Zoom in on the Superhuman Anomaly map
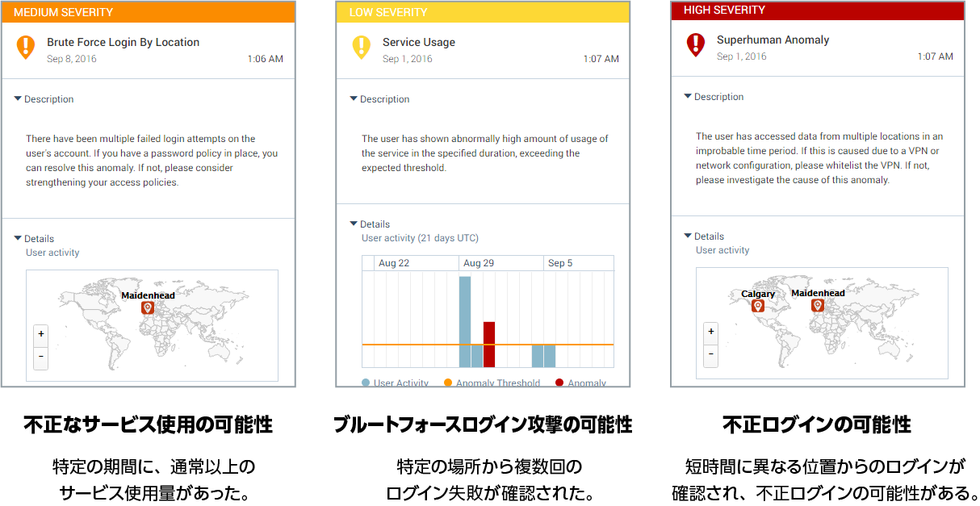Image resolution: width=980 pixels, height=506 pixels. coord(710,332)
